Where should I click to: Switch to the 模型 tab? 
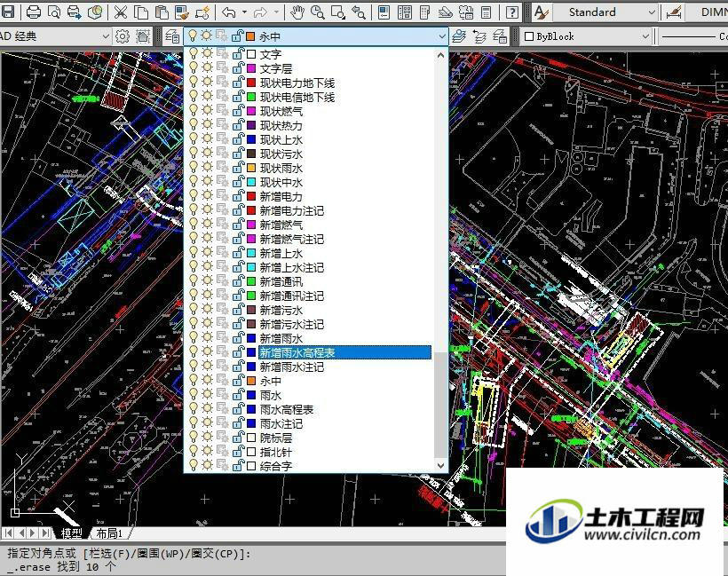click(72, 533)
